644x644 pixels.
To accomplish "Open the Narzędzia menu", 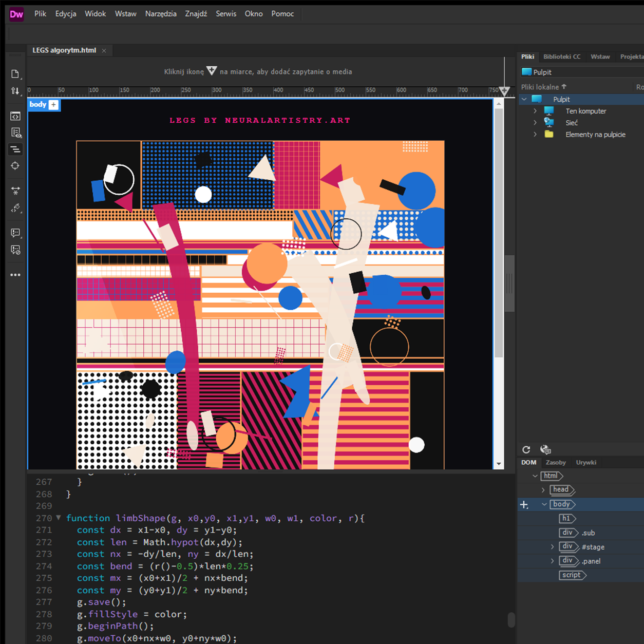I will (161, 14).
